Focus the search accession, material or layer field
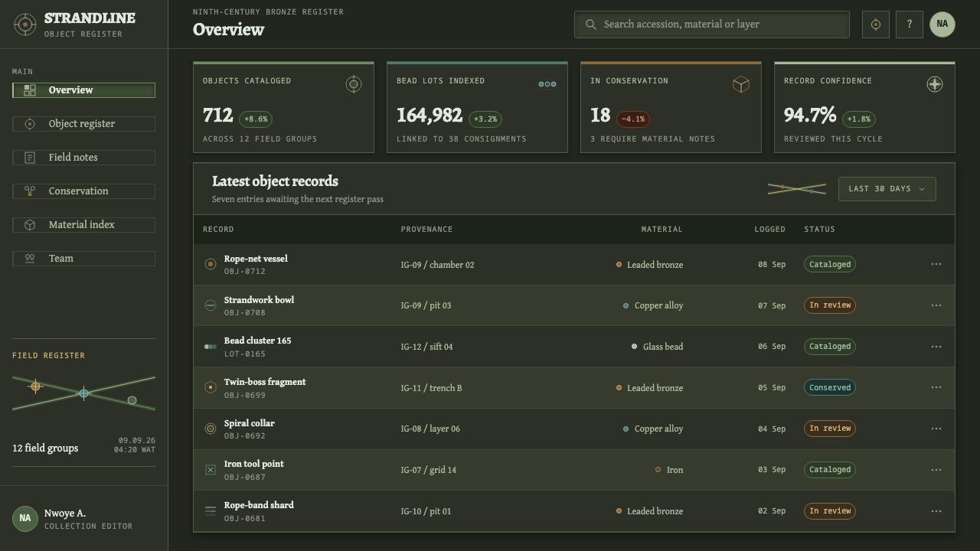Image resolution: width=980 pixels, height=551 pixels. (x=712, y=24)
